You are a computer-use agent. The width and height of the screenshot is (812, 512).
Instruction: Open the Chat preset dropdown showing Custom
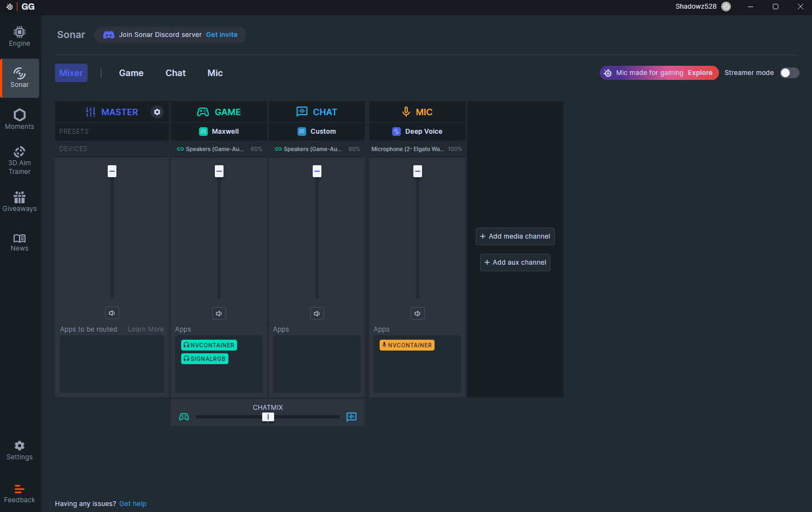pyautogui.click(x=317, y=132)
